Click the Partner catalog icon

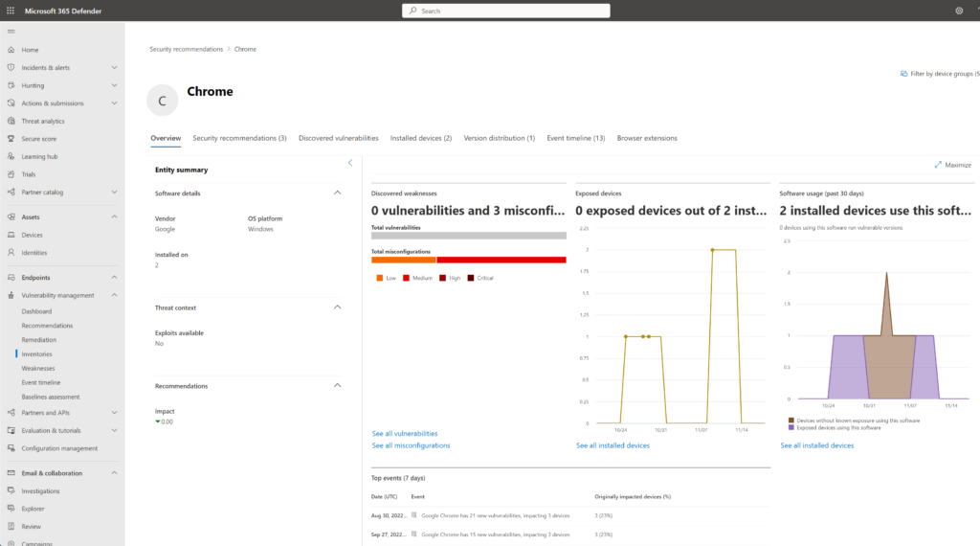click(x=11, y=192)
